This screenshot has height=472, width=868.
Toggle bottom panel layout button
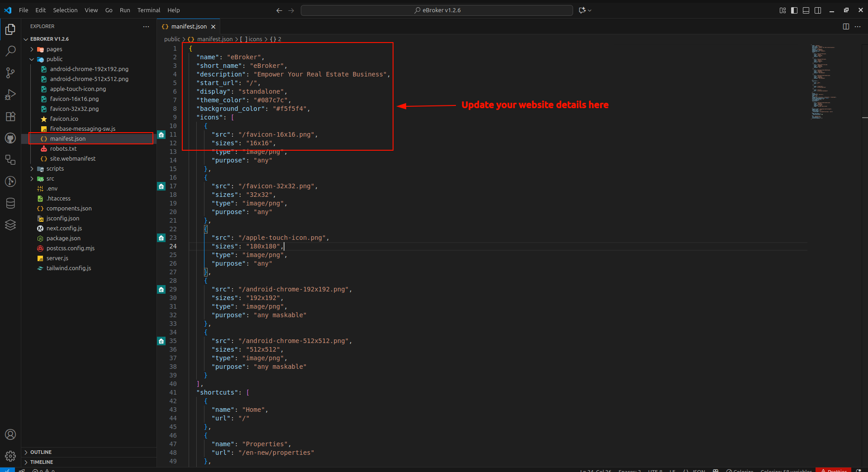tap(806, 10)
